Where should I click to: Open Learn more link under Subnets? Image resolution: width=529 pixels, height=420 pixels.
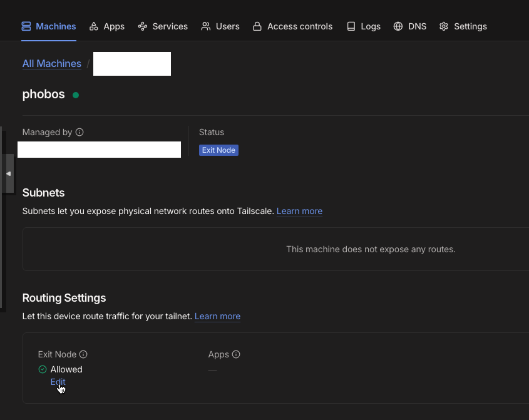pyautogui.click(x=300, y=211)
